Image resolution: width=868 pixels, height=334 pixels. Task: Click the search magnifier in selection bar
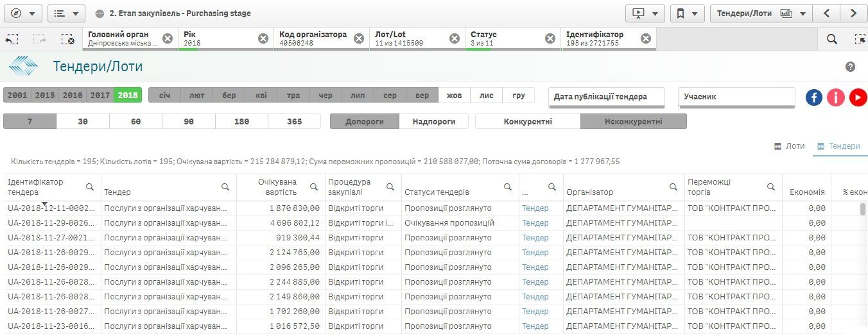click(x=831, y=39)
